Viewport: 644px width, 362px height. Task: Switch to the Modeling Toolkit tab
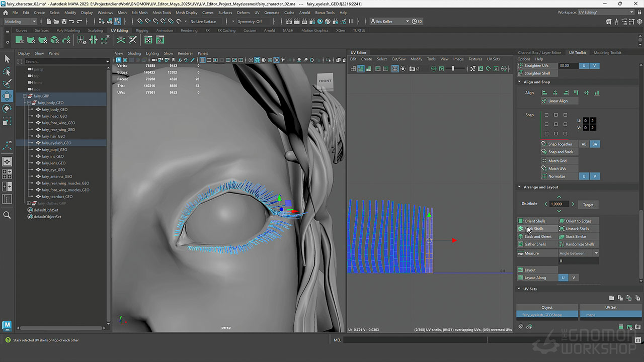[x=607, y=53]
